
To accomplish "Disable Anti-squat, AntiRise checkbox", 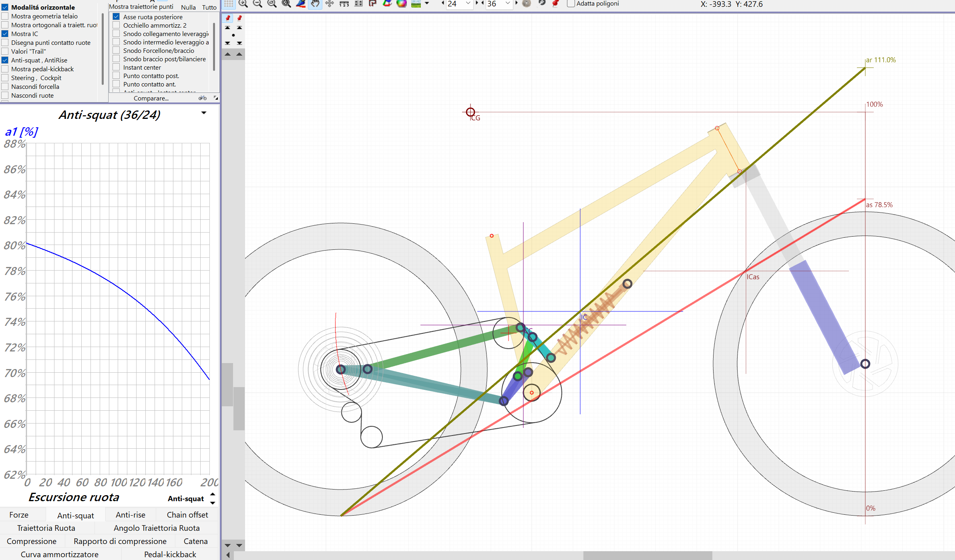I will (x=5, y=60).
